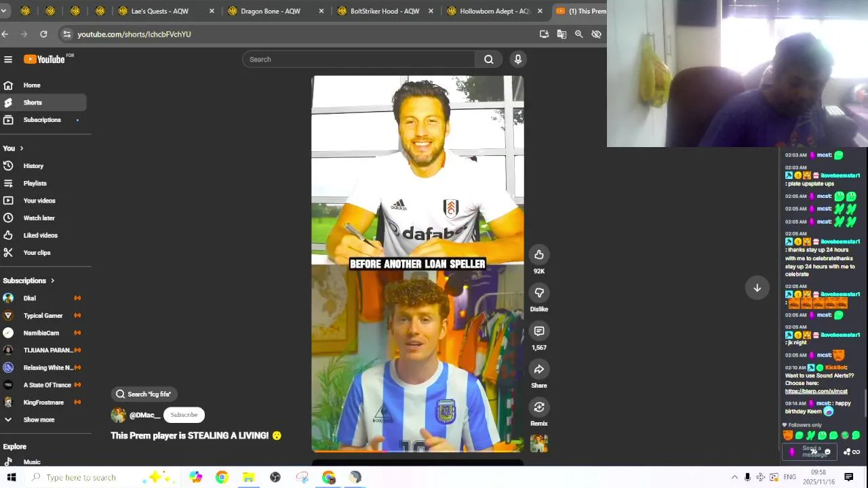
Task: Click the crossed-eye tracking protection icon
Action: tap(597, 34)
